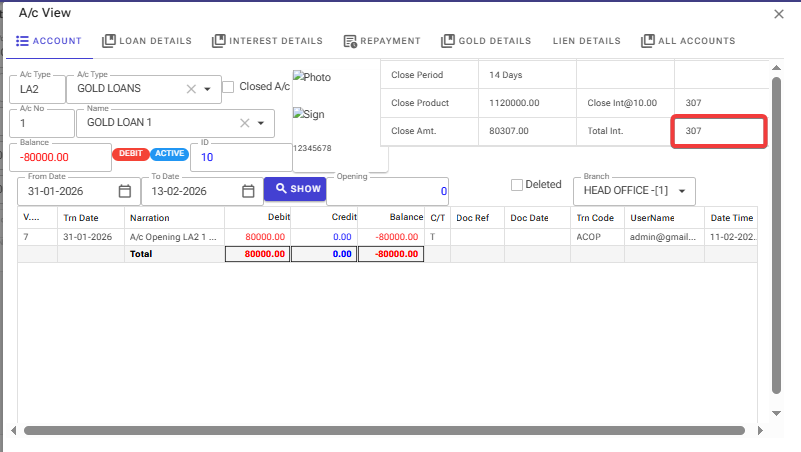Image resolution: width=801 pixels, height=452 pixels.
Task: Switch to the Loan Details tab
Action: pos(146,41)
